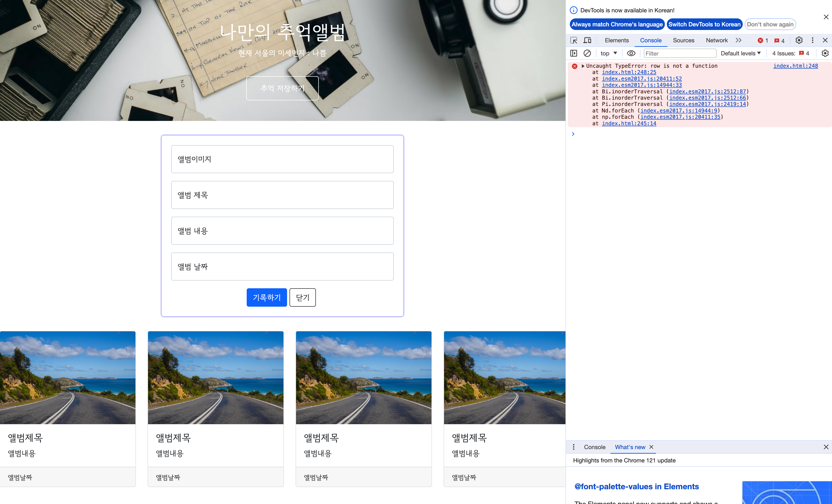Click Switch DevTools to Korean button
The image size is (832, 504).
704,24
